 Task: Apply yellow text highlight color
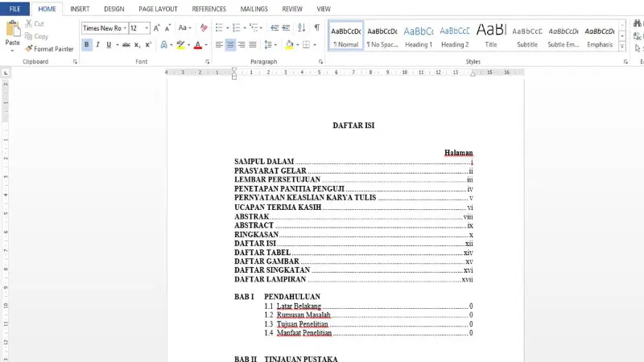click(x=180, y=45)
